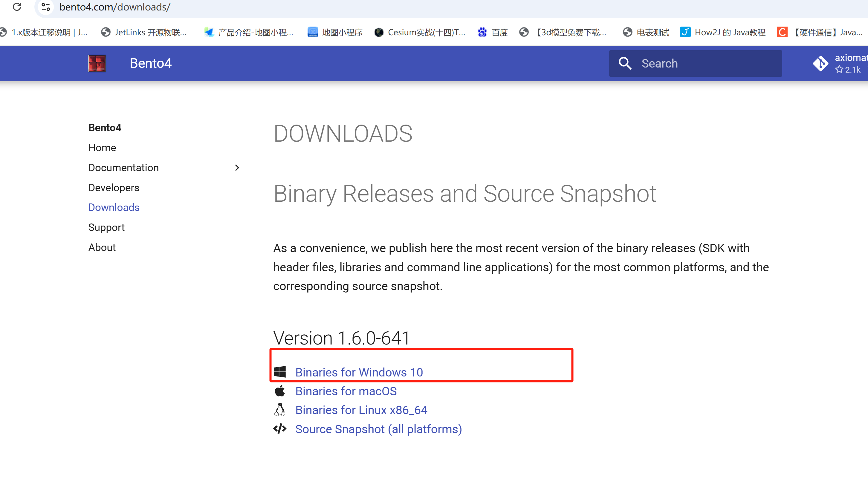Open site information icon in address bar
This screenshot has width=868, height=493.
click(x=46, y=7)
